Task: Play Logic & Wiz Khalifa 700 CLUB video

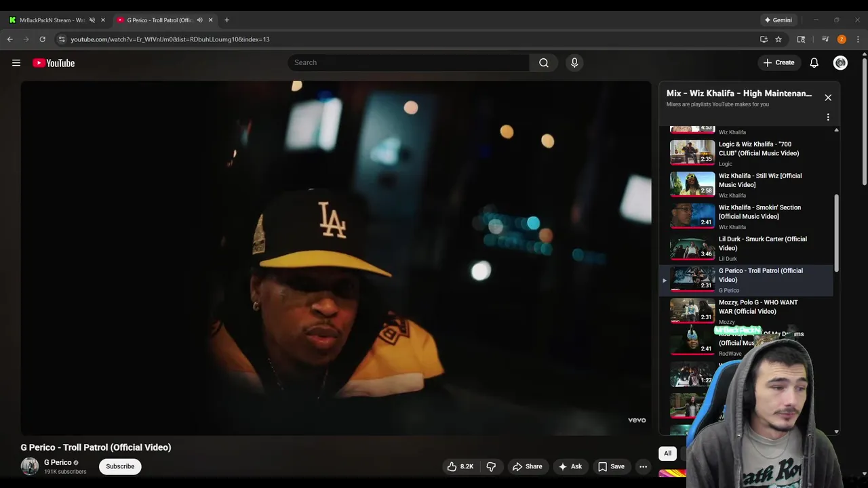Action: (x=746, y=153)
